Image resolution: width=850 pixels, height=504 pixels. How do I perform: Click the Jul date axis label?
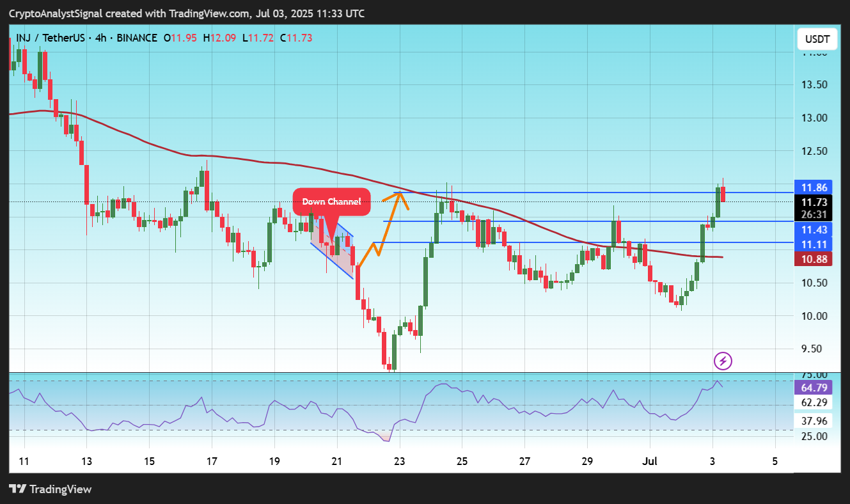pyautogui.click(x=650, y=461)
